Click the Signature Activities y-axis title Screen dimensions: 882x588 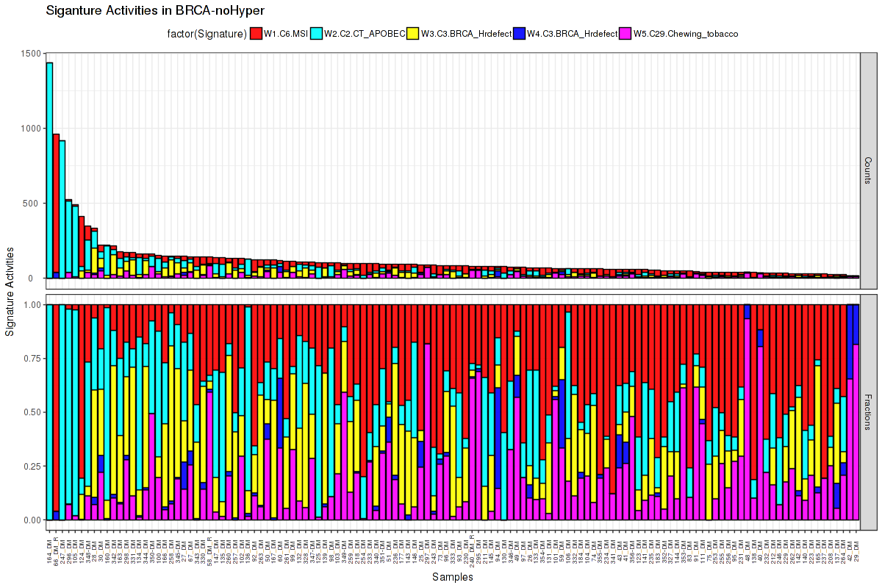(10, 291)
